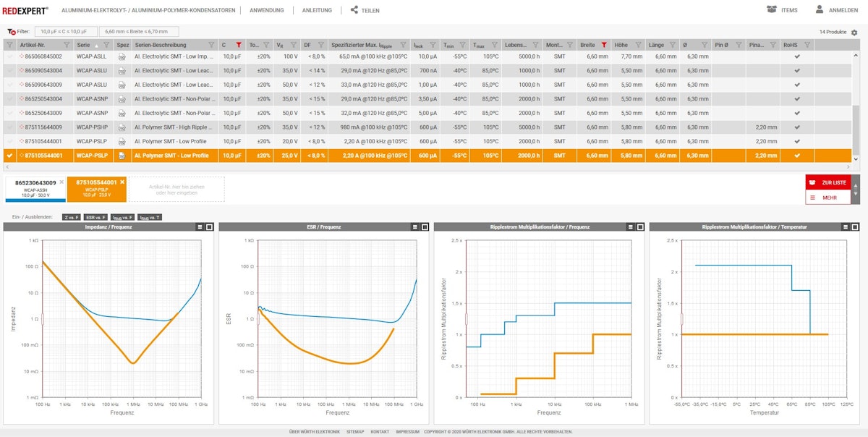This screenshot has height=437, width=868.
Task: Open the Teilen share option
Action: click(364, 10)
